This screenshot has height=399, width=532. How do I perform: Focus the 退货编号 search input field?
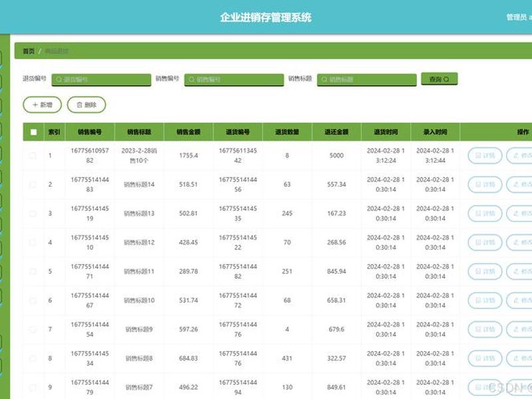click(101, 79)
